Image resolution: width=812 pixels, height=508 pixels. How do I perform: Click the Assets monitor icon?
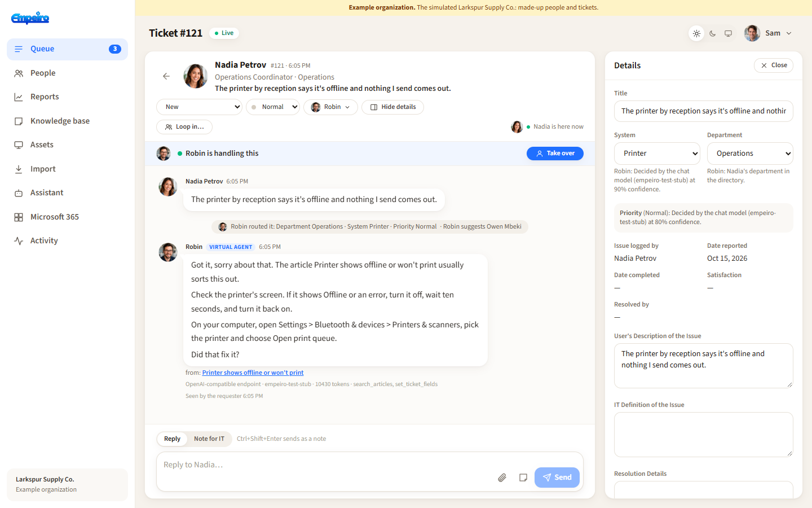point(19,145)
